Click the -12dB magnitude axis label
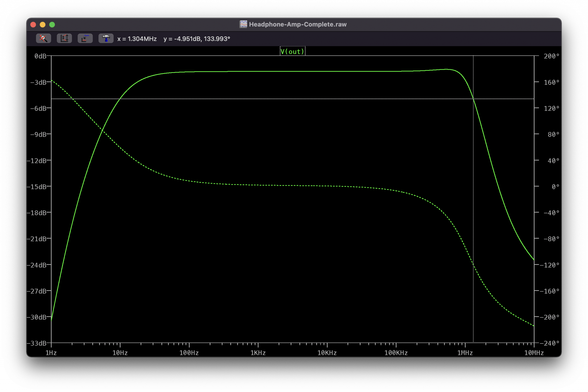The image size is (588, 392). click(x=36, y=161)
